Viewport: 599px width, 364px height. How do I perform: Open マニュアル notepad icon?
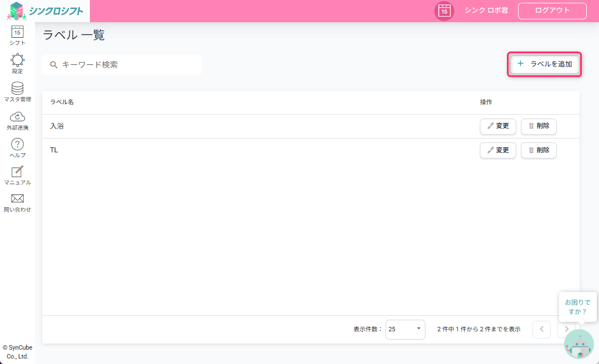point(17,172)
